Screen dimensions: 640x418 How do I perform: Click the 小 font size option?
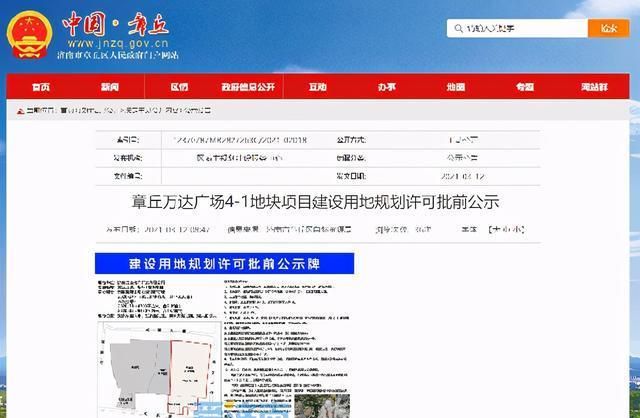518,229
